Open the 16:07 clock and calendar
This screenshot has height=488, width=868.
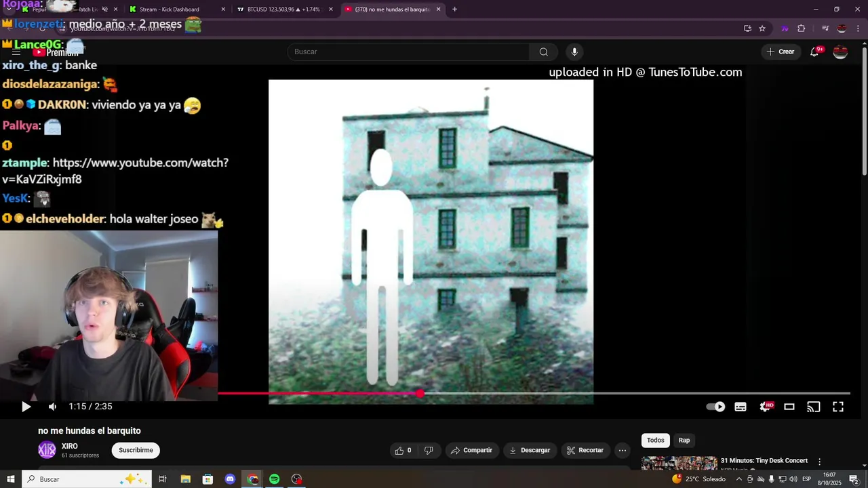831,479
